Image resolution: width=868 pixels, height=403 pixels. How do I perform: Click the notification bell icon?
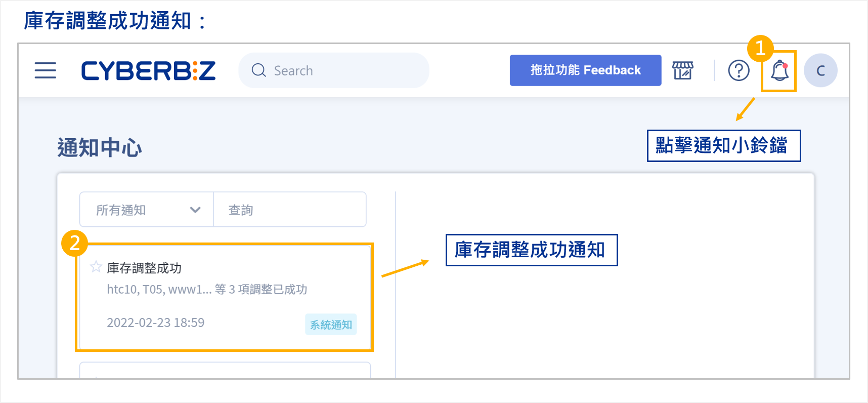pyautogui.click(x=779, y=71)
